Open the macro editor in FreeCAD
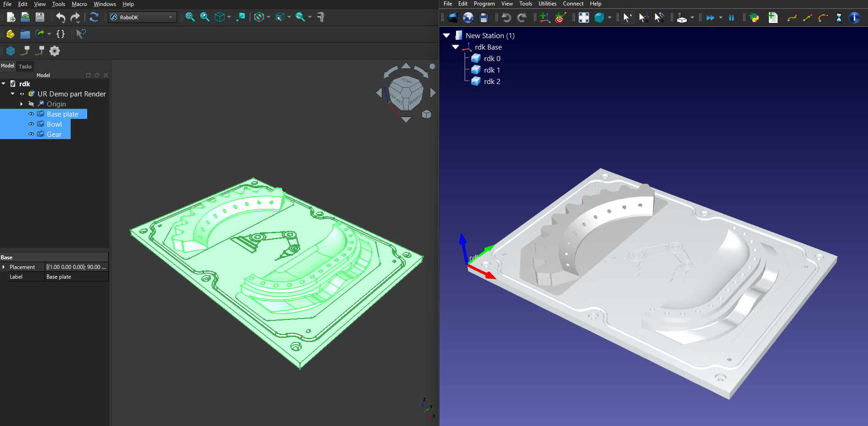Image resolution: width=868 pixels, height=426 pixels. [61, 34]
